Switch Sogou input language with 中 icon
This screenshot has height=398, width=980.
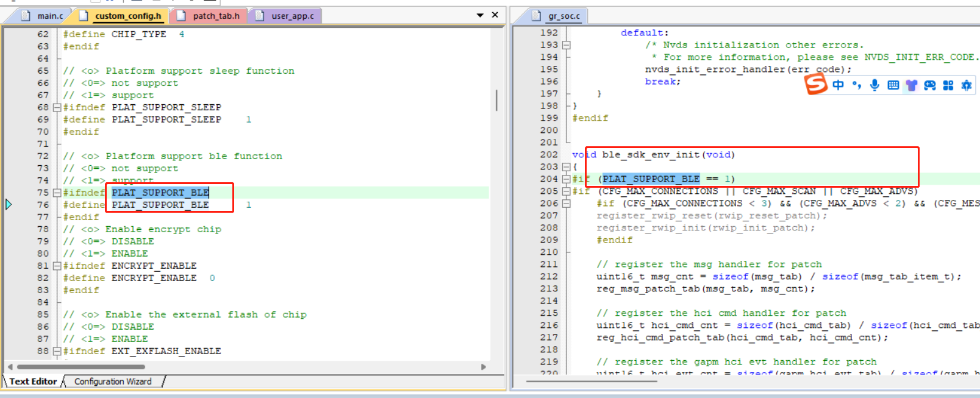click(839, 85)
